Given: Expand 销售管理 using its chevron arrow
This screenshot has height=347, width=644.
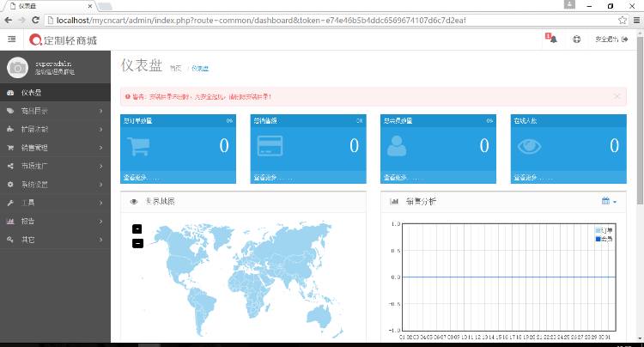Looking at the screenshot, I should [101, 148].
